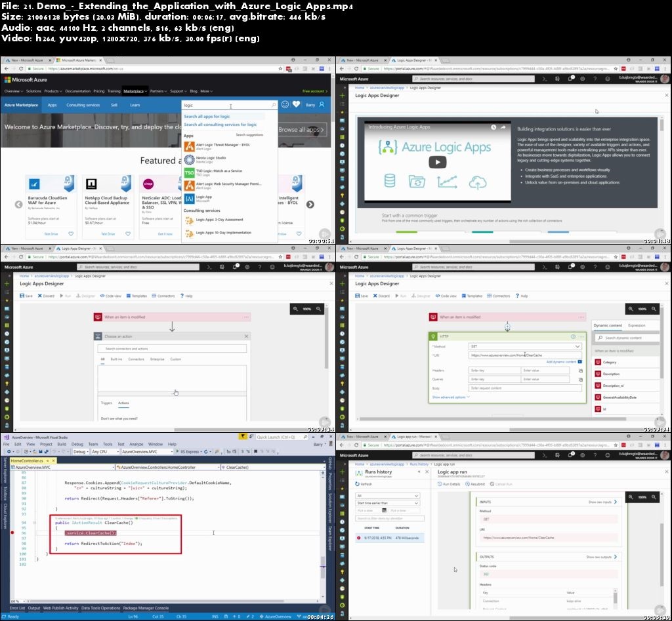Click the Search connectors and actions field

172,349
